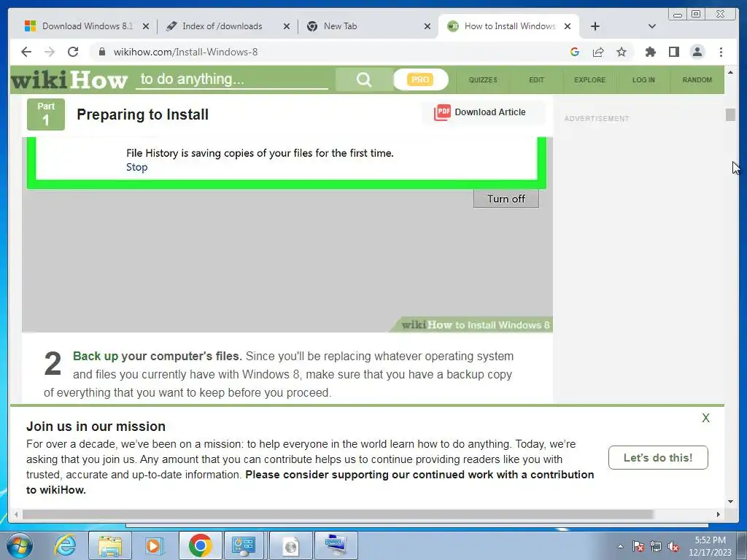Click the PRO badge button
The width and height of the screenshot is (747, 560).
pos(420,79)
